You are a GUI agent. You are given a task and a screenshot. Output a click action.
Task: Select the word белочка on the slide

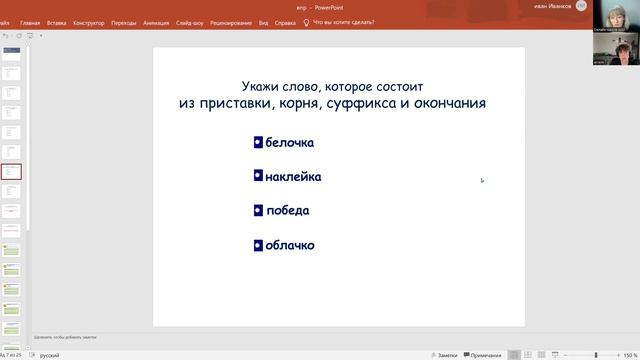(x=290, y=142)
